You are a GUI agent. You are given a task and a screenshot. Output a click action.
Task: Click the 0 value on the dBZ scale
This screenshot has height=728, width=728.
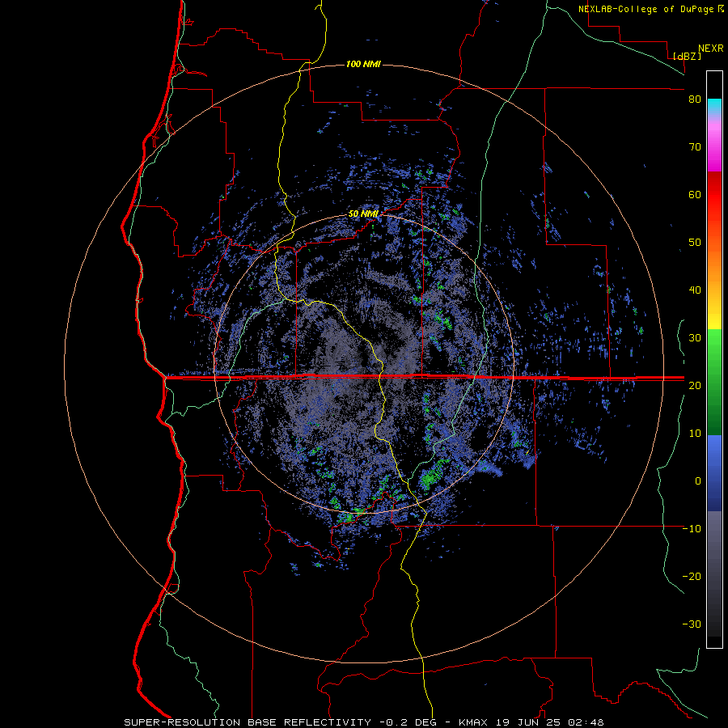698,481
